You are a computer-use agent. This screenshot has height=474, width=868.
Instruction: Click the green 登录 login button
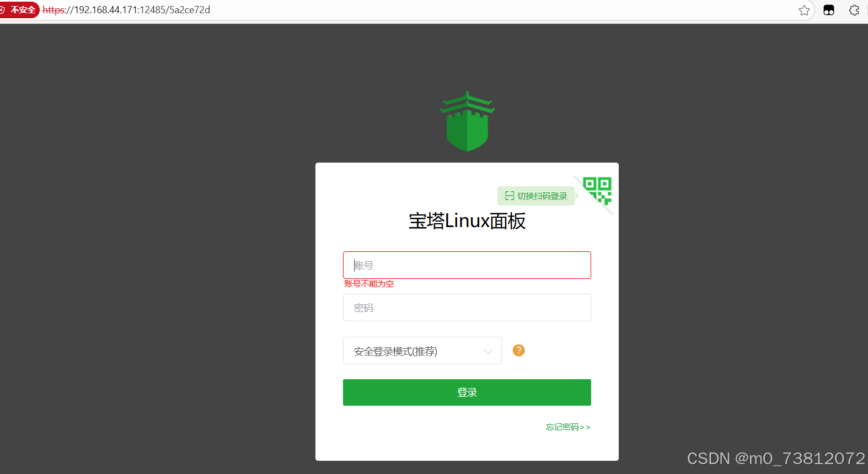pos(467,392)
